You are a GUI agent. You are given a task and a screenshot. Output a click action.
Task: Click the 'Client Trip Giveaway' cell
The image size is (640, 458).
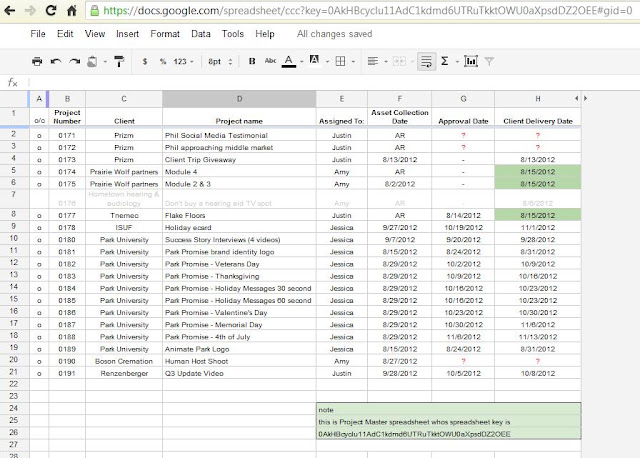point(239,160)
